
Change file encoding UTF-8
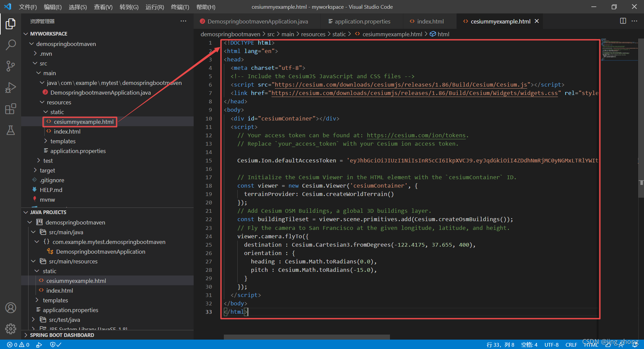[x=551, y=345]
